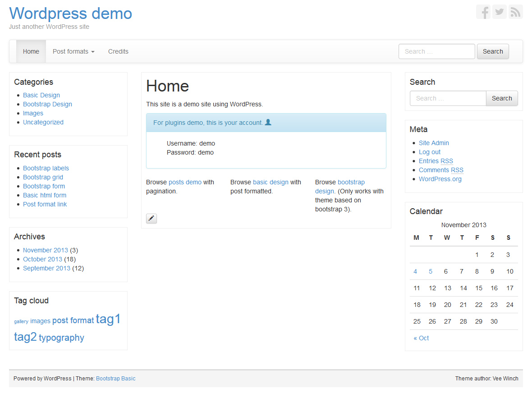Click the 'Username: demo' text
Viewport: 532px width, 416px height.
(191, 143)
